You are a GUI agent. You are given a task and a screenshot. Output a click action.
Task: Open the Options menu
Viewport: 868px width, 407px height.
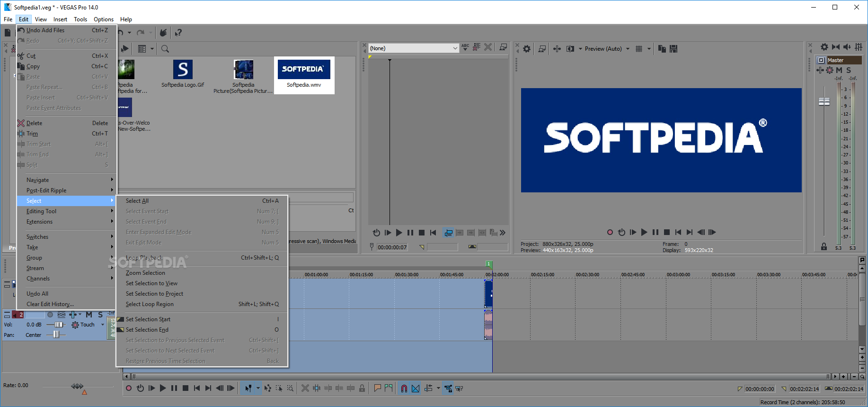coord(104,19)
